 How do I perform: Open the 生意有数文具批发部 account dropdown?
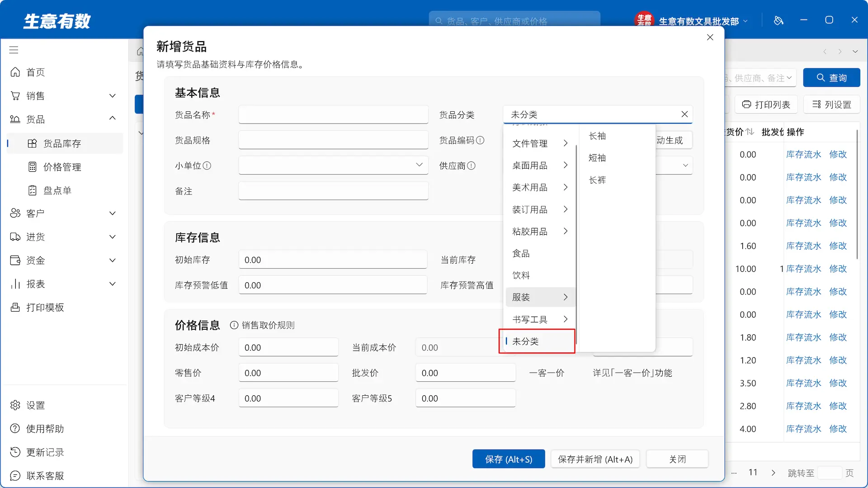(703, 21)
